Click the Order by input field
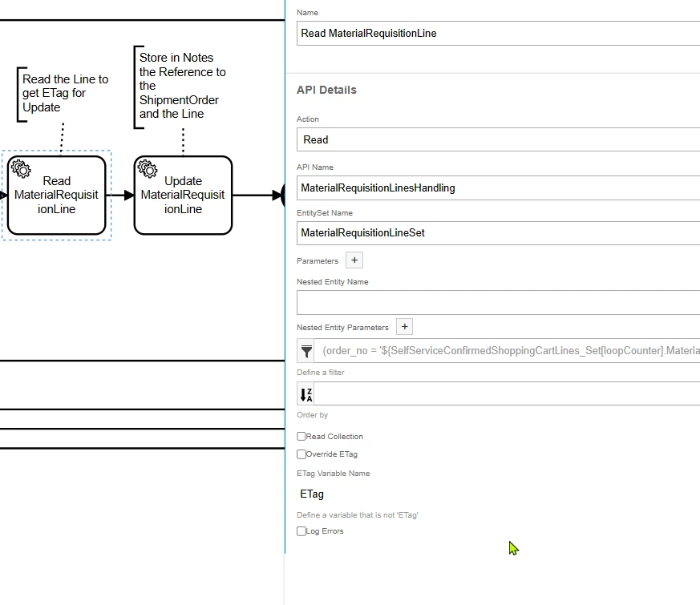This screenshot has width=700, height=605. 507,393
